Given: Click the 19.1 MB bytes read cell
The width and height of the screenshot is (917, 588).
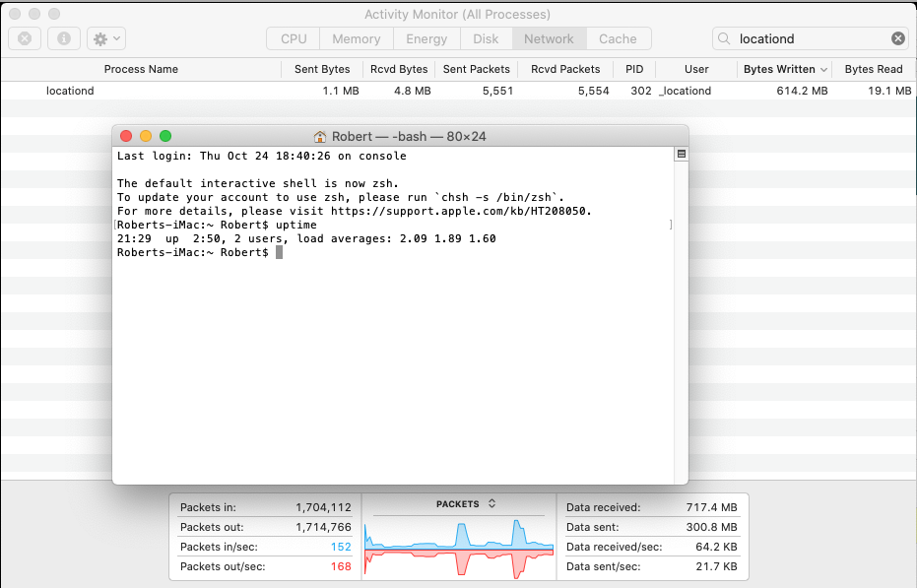Looking at the screenshot, I should [889, 91].
